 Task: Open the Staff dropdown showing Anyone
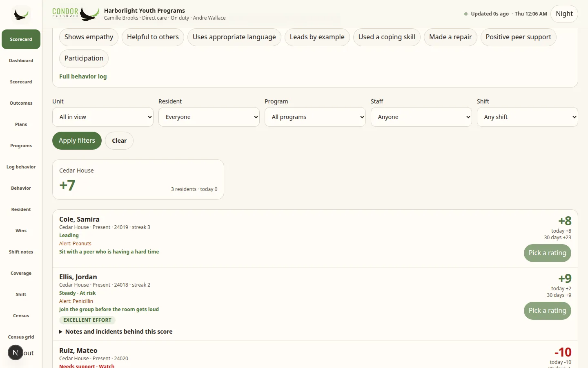pos(421,117)
